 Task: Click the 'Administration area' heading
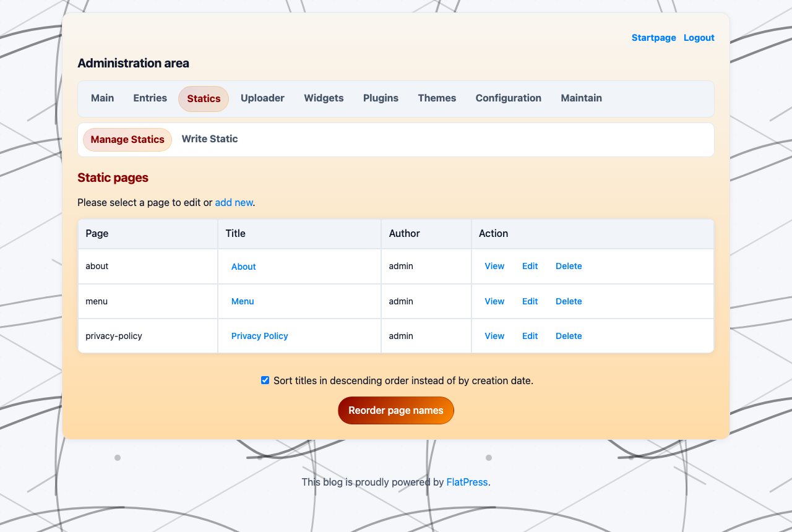pyautogui.click(x=134, y=63)
